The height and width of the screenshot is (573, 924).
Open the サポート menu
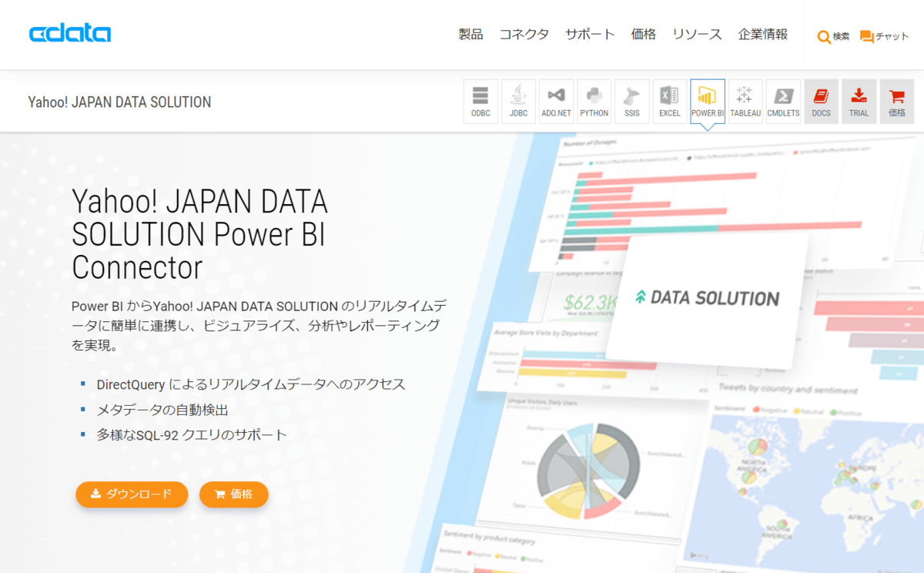[590, 34]
